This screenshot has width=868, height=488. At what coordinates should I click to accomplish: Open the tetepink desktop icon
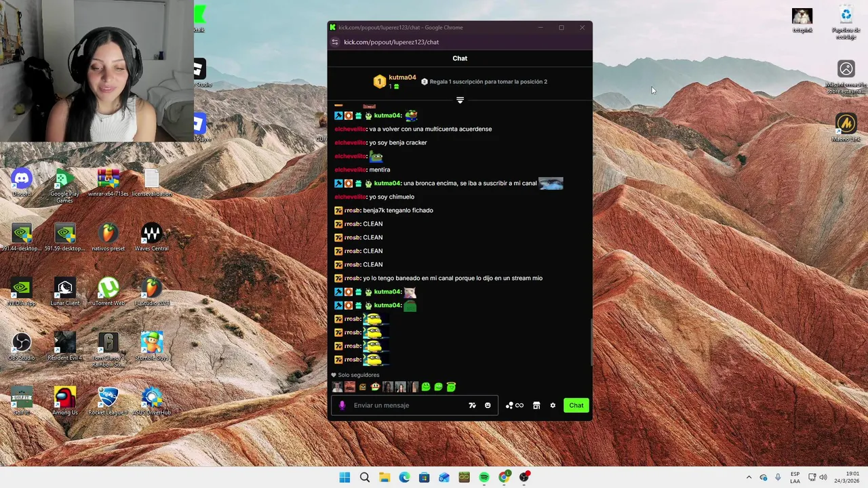pyautogui.click(x=802, y=20)
